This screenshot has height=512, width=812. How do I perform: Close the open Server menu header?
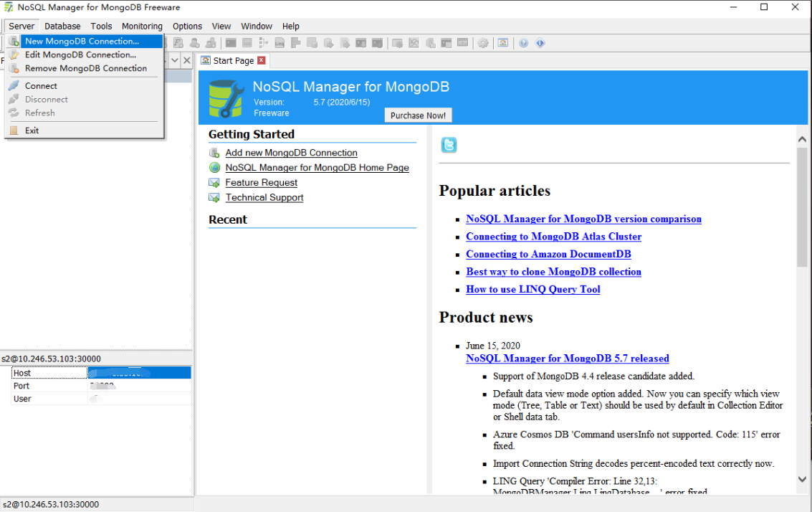click(22, 26)
